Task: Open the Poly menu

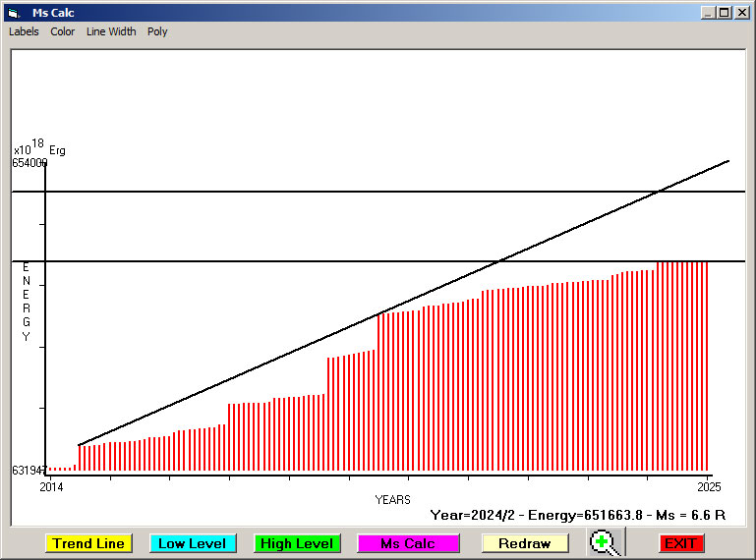Action: [x=157, y=31]
